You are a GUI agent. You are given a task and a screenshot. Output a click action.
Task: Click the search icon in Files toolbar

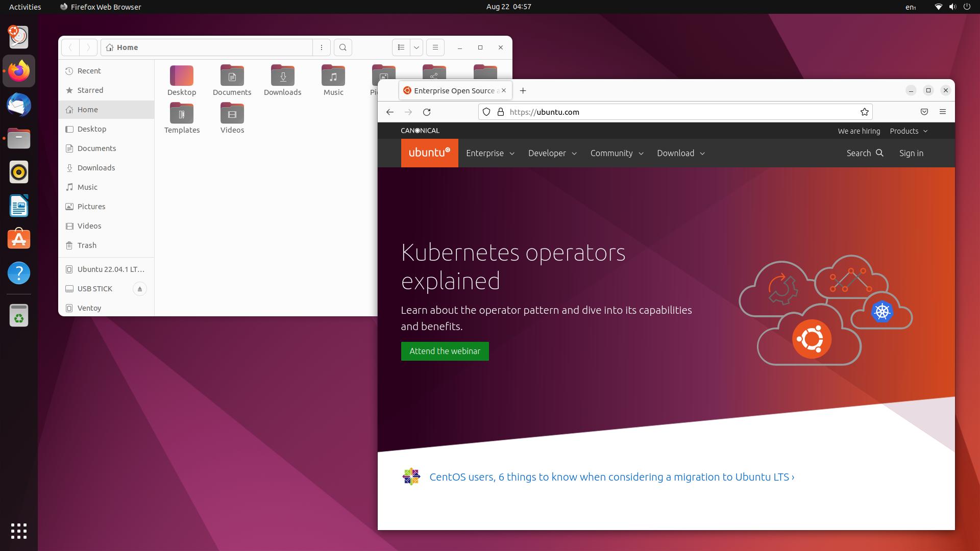click(344, 47)
